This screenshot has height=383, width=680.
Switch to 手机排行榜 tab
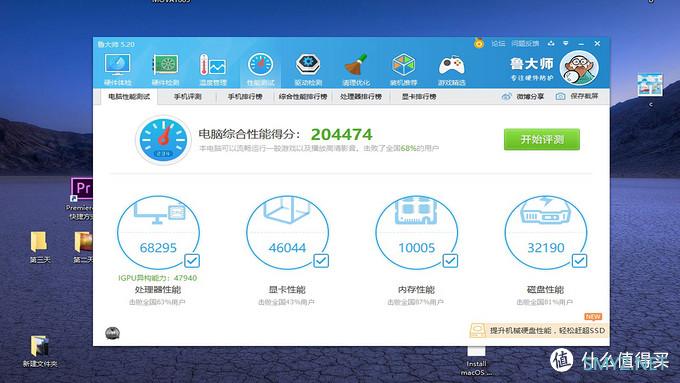pos(245,97)
